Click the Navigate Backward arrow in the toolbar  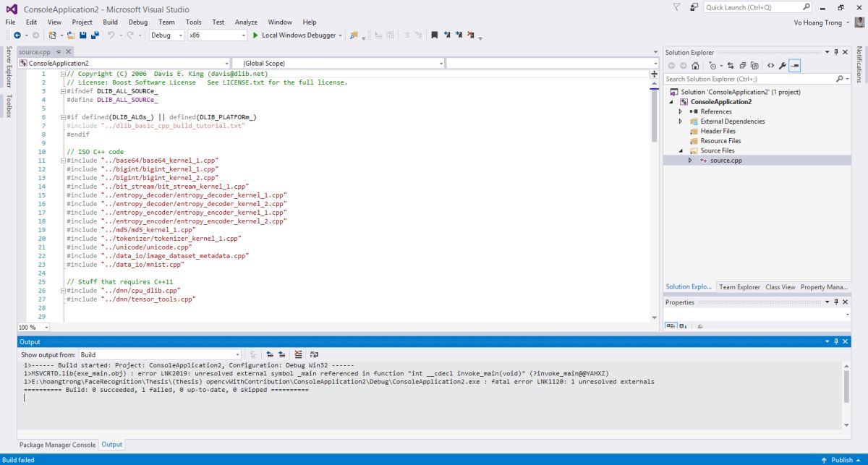(17, 35)
